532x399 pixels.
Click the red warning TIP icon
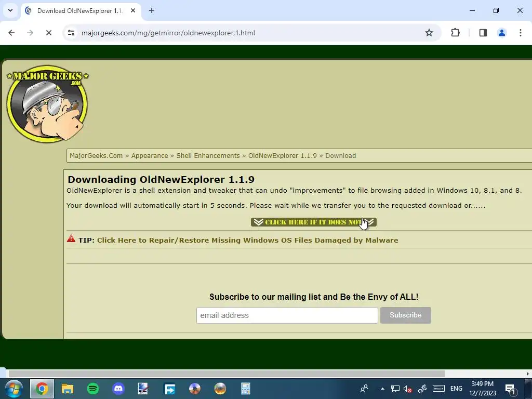[x=71, y=238]
